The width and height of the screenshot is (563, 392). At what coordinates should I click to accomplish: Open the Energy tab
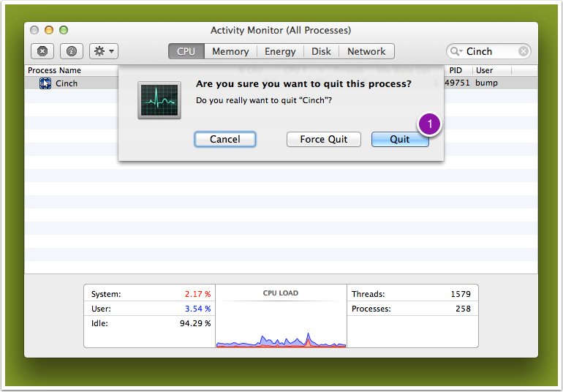pyautogui.click(x=280, y=51)
